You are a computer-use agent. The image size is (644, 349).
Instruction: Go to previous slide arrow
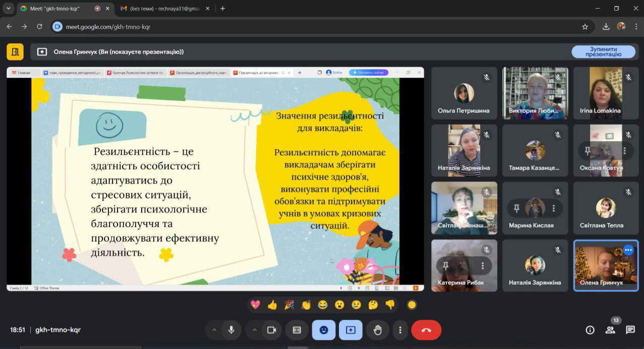coord(341,288)
